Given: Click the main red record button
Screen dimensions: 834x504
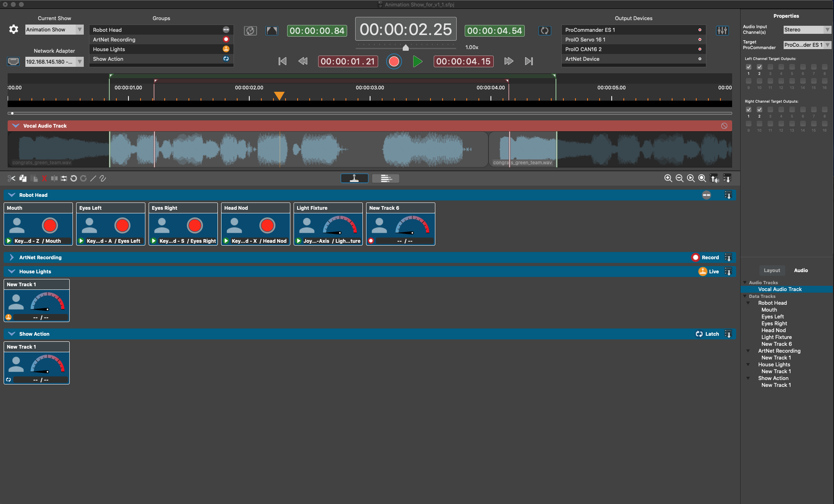Looking at the screenshot, I should 394,62.
